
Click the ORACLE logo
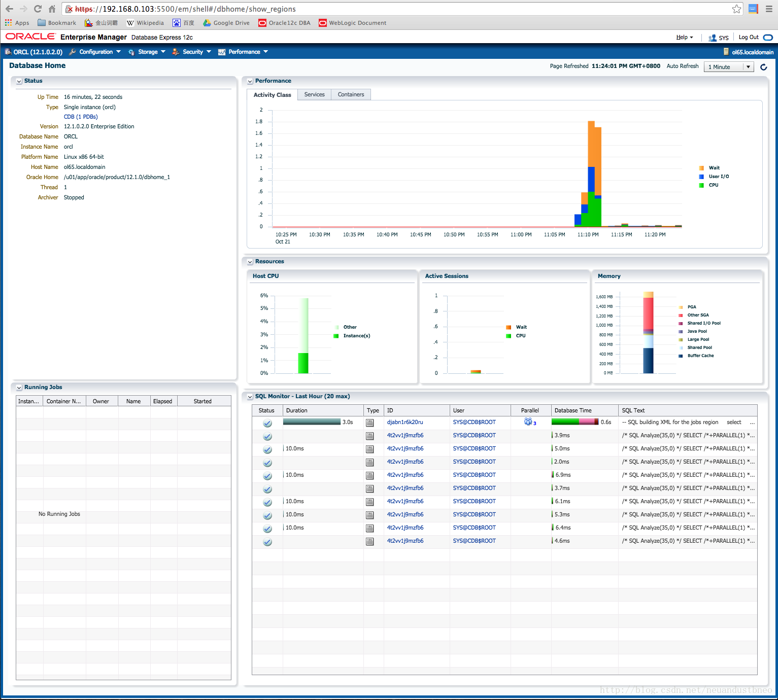tap(30, 37)
